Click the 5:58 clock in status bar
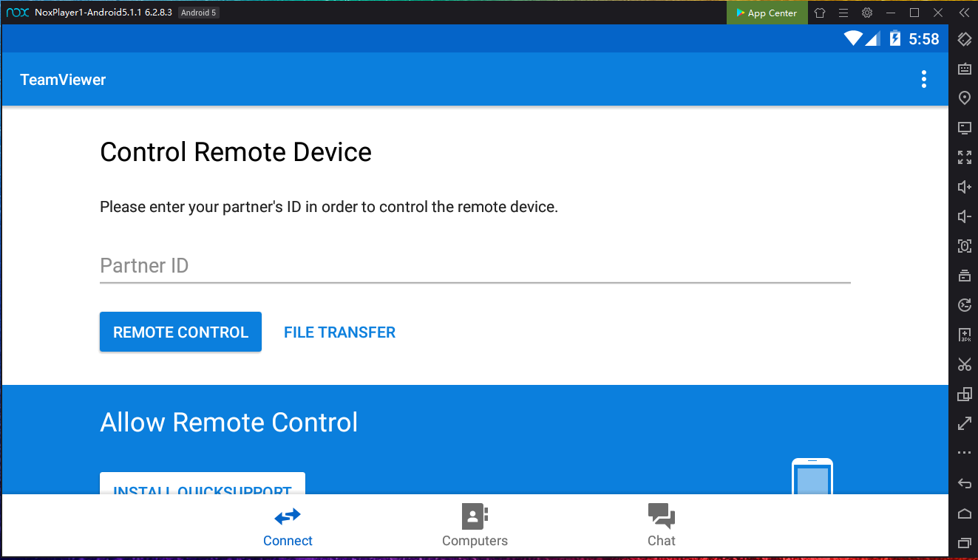Screen dimensions: 978x560 [924, 39]
